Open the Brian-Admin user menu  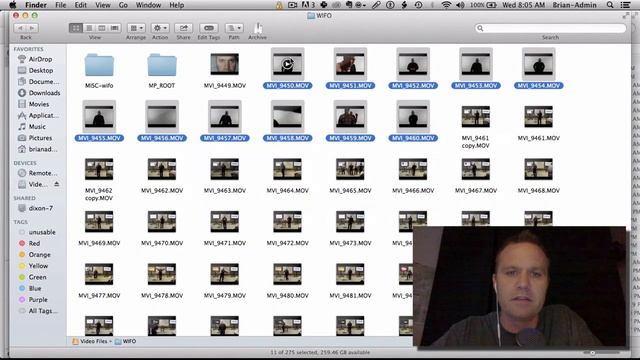point(574,5)
